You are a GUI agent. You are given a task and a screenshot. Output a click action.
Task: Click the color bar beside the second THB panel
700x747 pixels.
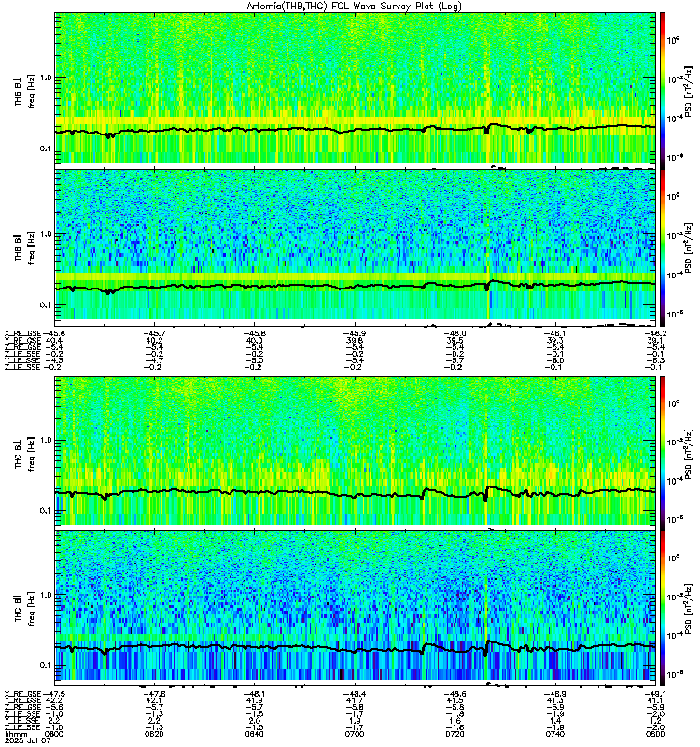coord(663,245)
